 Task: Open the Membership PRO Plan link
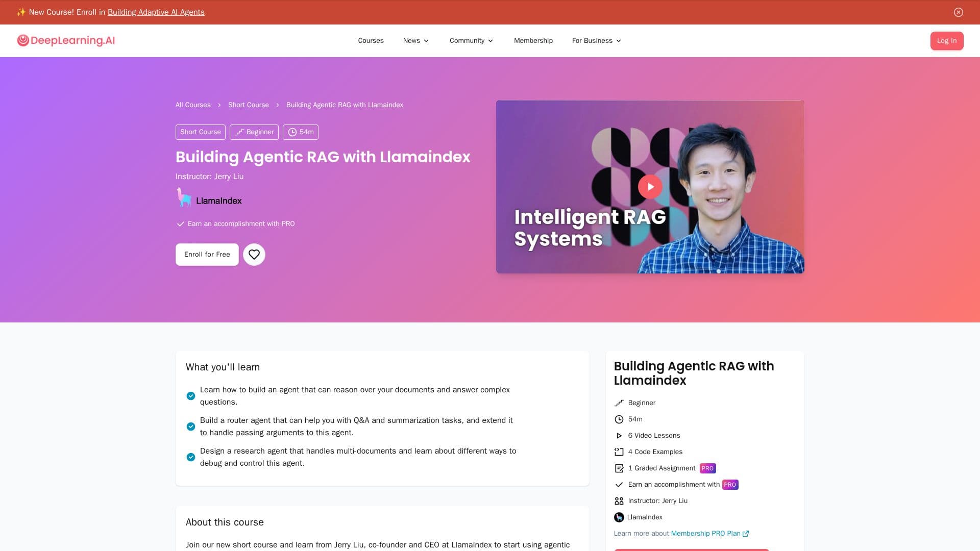[x=709, y=534]
